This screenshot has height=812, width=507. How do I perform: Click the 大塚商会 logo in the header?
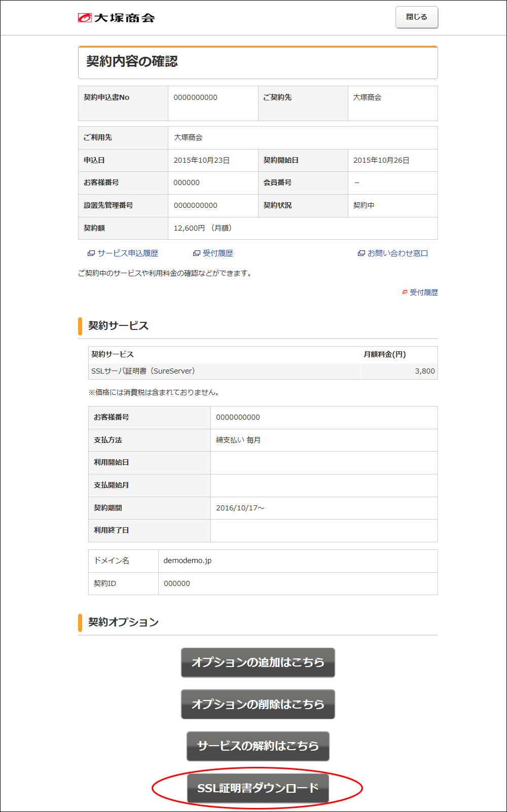point(116,18)
